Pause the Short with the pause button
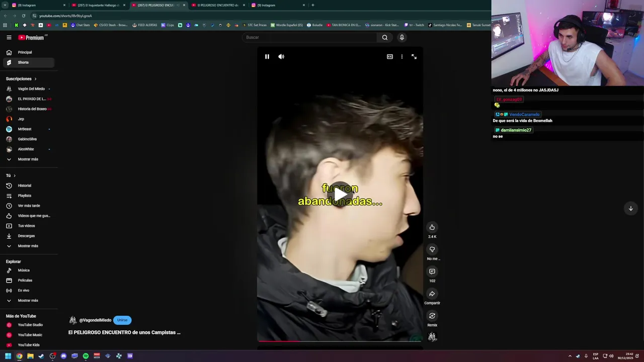The image size is (644, 362). click(x=267, y=57)
